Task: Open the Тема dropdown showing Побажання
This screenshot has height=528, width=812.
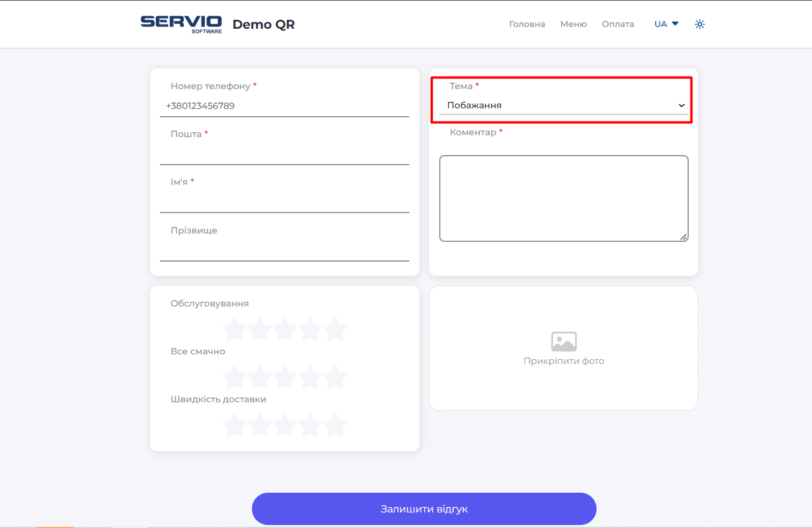Action: 563,105
